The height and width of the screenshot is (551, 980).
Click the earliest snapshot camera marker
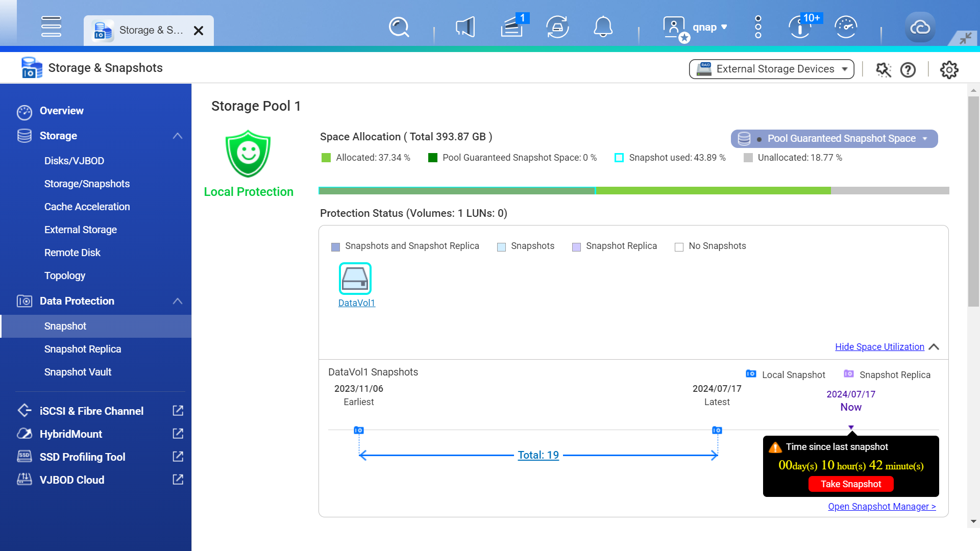(359, 430)
